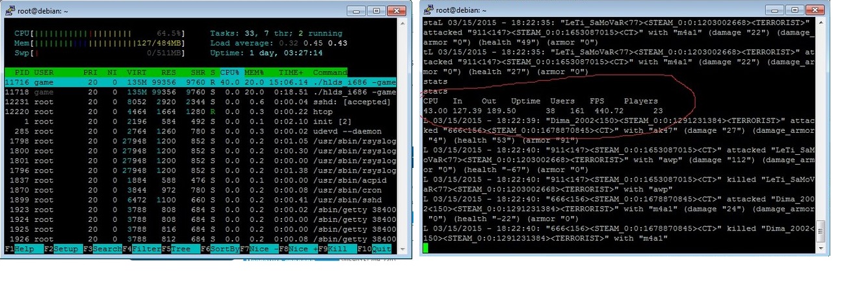Click the scroll down arrow in log window
The height and width of the screenshot is (300, 868).
821,248
